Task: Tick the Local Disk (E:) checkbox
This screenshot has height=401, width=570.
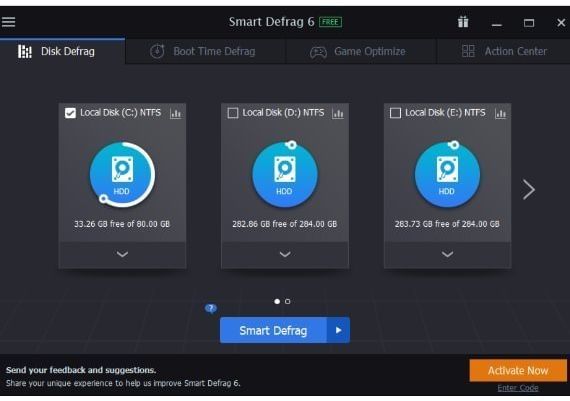Action: pyautogui.click(x=395, y=113)
